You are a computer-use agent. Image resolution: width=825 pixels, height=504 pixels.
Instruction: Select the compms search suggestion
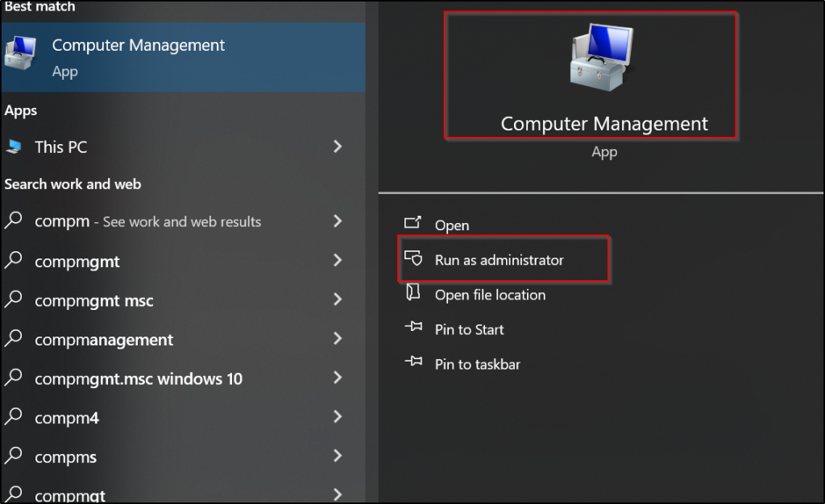(65, 456)
